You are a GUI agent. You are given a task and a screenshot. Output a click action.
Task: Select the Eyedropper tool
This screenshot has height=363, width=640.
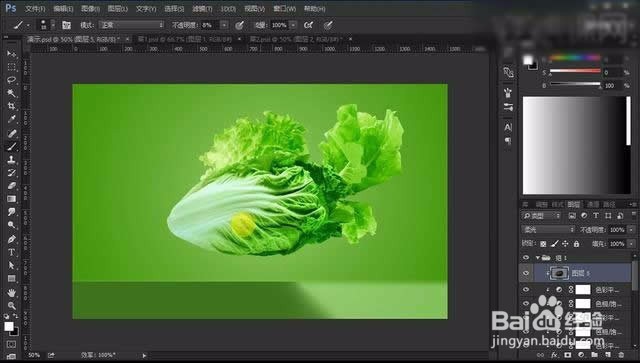[11, 119]
